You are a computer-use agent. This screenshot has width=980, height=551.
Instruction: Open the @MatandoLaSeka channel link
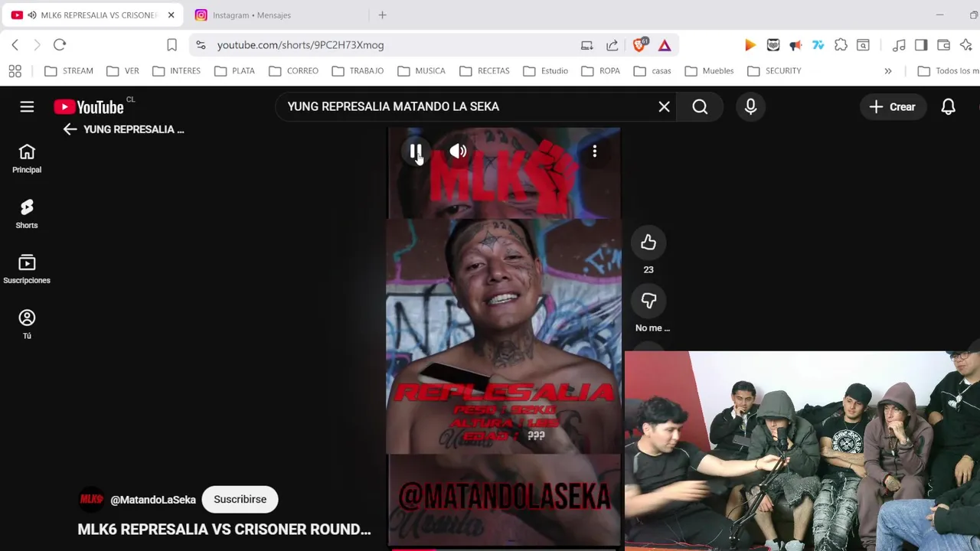tap(153, 500)
